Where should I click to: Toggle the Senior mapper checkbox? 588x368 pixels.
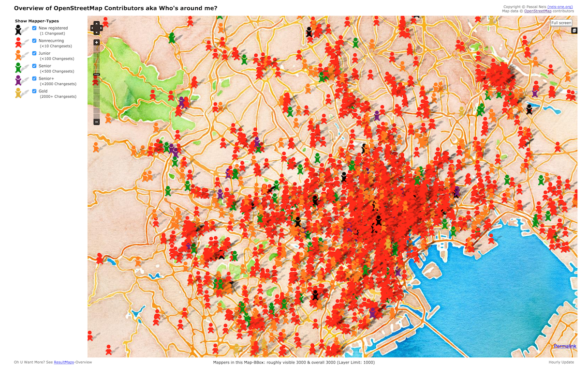tap(34, 66)
